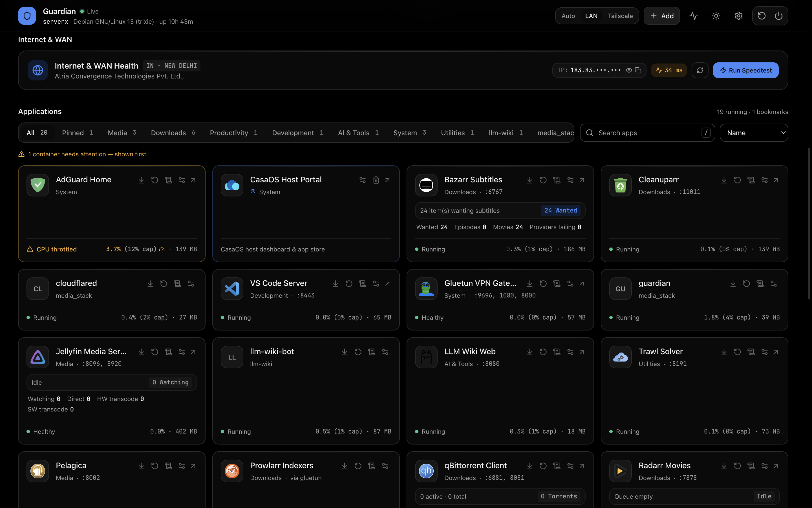Screen dimensions: 812x508
Task: Click the download-arrow icon on Gluetun VPN Gateway
Action: click(530, 284)
